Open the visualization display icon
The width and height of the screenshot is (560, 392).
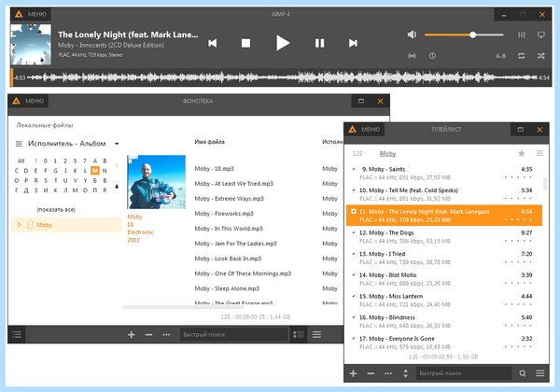[541, 35]
